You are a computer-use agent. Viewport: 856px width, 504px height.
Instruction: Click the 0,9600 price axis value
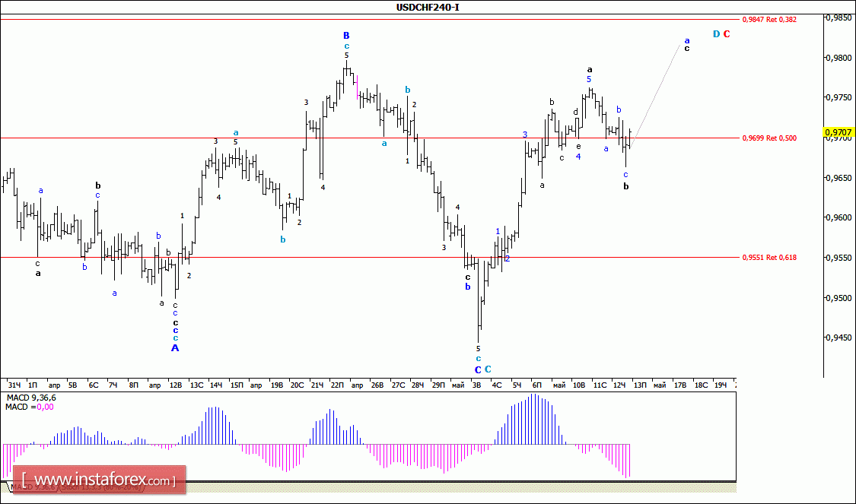[x=839, y=217]
